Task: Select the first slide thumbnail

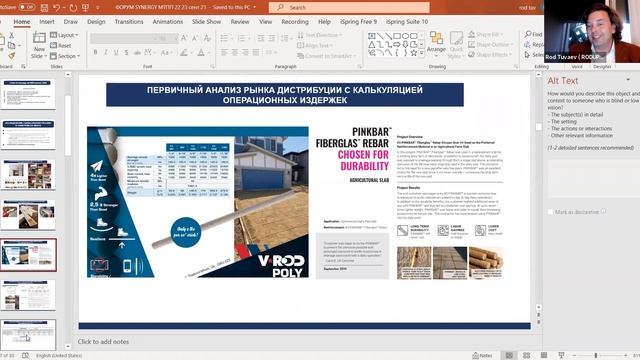Action: tap(28, 94)
